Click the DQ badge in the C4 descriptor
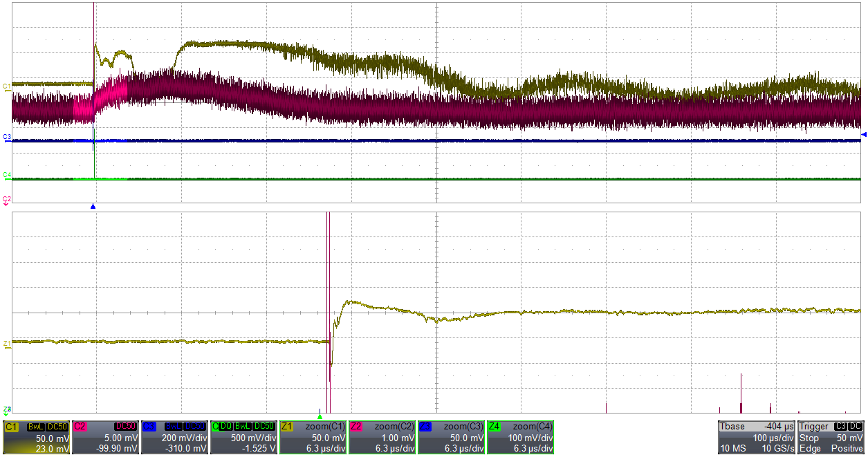The image size is (868, 455). click(x=226, y=427)
